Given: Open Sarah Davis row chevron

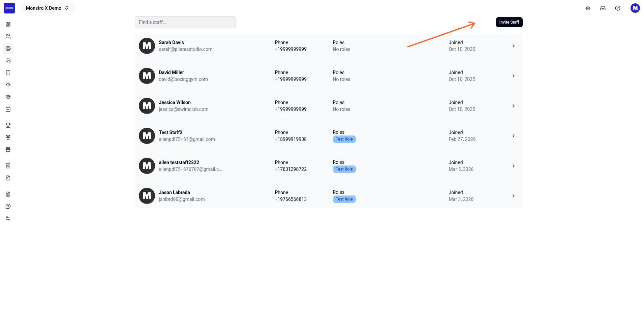Looking at the screenshot, I should click(514, 46).
